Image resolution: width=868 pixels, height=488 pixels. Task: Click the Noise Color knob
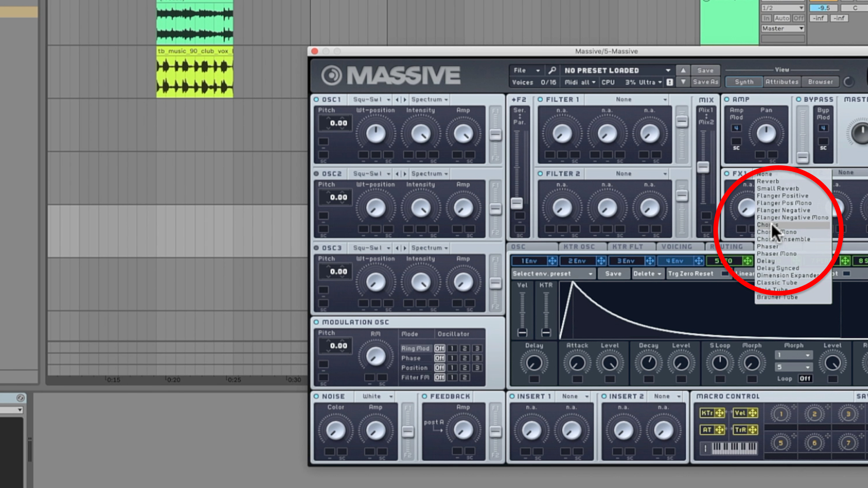coord(336,430)
